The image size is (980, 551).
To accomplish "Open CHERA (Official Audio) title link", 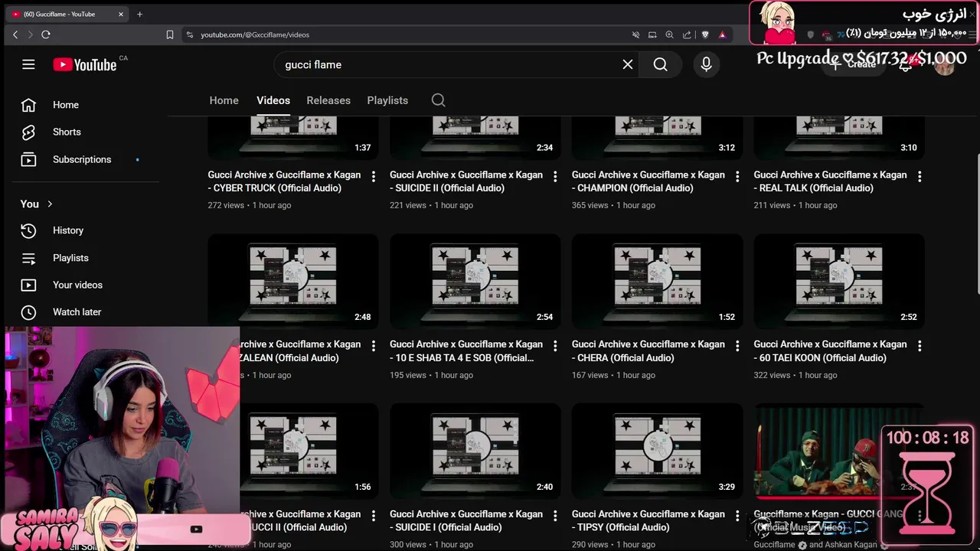I will (x=648, y=351).
